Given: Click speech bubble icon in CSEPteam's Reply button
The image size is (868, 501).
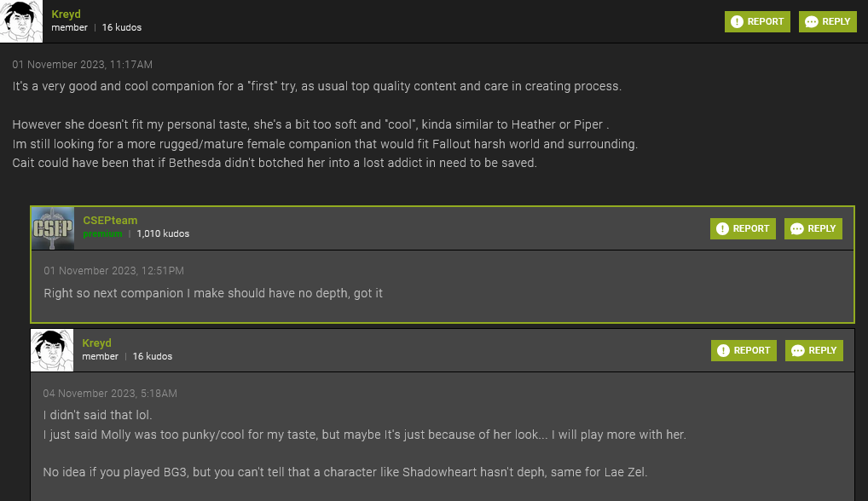Looking at the screenshot, I should pos(797,229).
